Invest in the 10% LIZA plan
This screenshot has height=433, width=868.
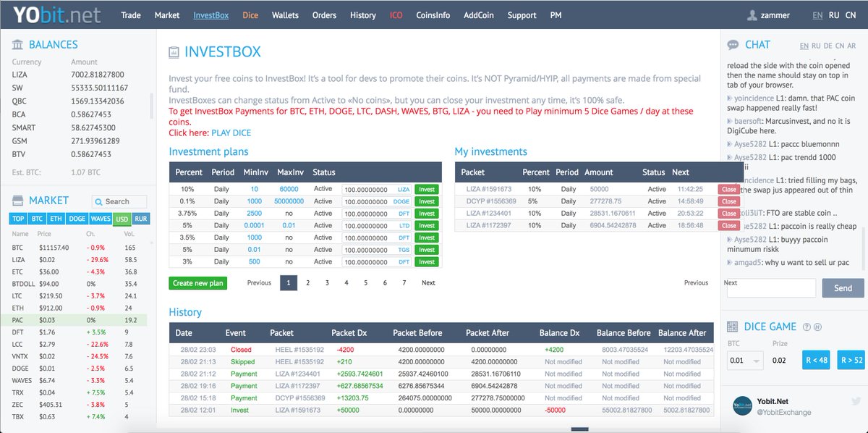click(427, 189)
